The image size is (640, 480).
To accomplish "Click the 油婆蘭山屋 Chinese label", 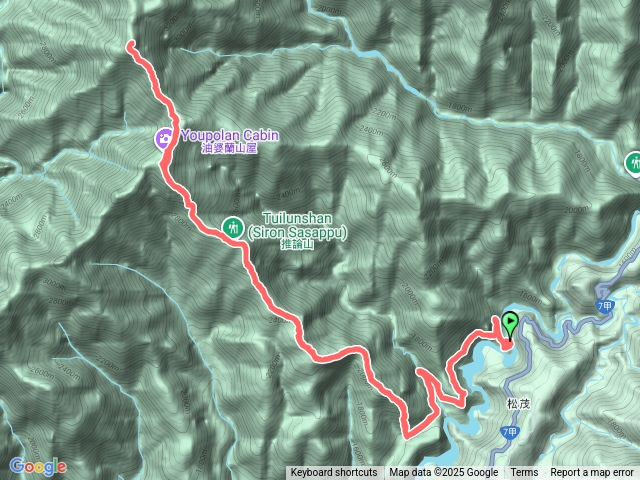I will pyautogui.click(x=229, y=149).
